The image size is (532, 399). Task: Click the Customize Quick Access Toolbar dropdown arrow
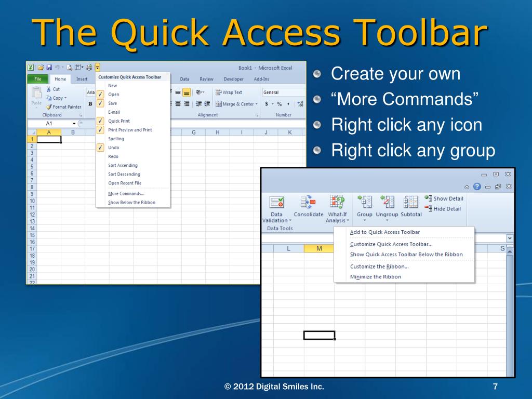click(x=97, y=67)
